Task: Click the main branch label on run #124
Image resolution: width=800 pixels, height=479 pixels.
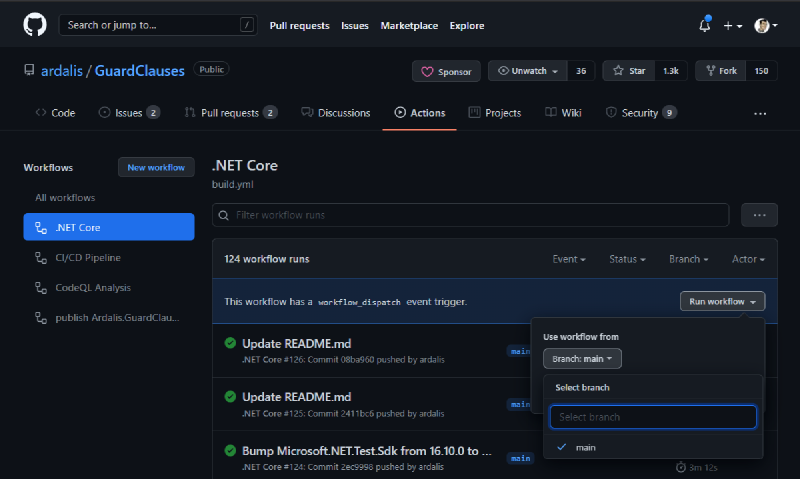Action: pos(520,458)
